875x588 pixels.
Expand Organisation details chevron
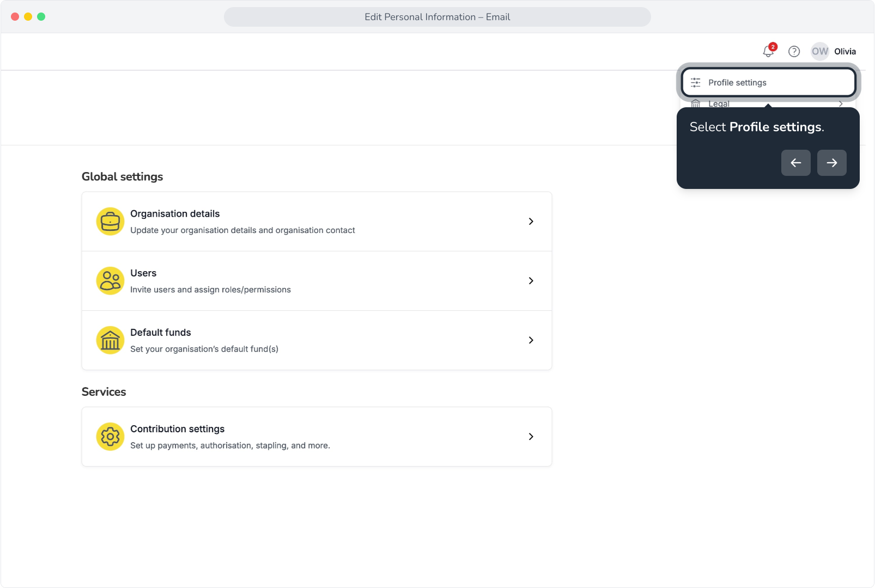point(531,222)
